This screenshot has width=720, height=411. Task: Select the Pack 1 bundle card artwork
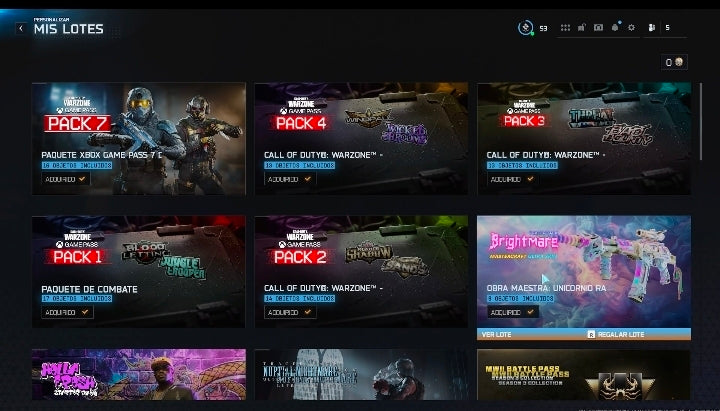(139, 272)
